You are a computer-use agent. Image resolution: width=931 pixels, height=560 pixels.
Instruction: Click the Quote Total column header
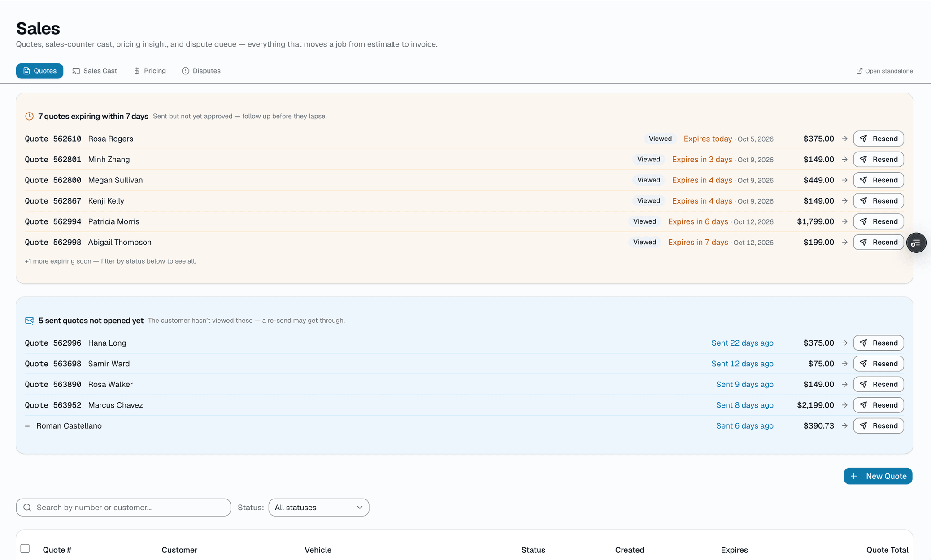pyautogui.click(x=887, y=550)
